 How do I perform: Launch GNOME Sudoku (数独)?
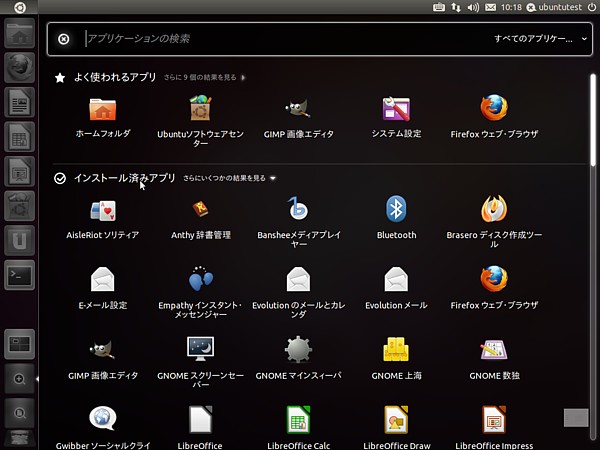coord(494,350)
